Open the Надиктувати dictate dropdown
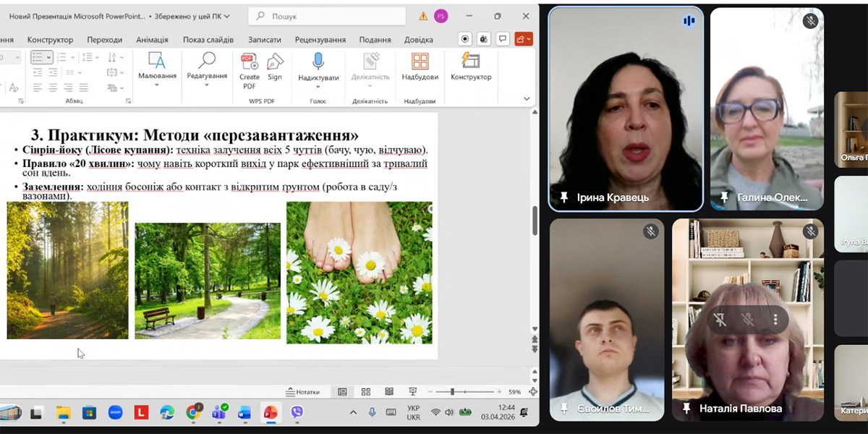This screenshot has width=868, height=434. pos(318,86)
